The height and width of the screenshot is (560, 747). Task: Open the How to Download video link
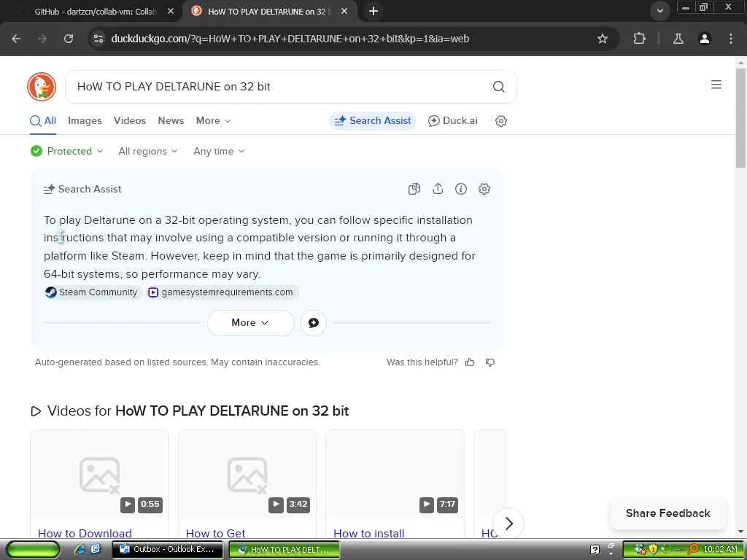(x=85, y=533)
